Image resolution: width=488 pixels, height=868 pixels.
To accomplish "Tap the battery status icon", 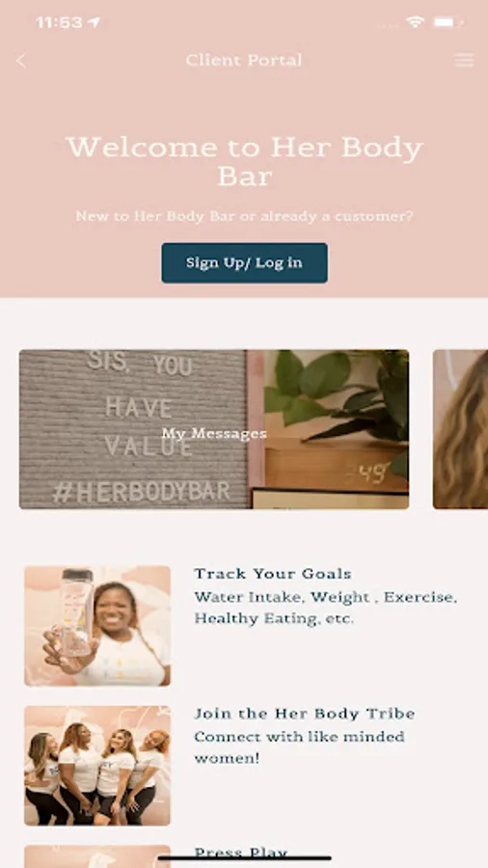I will point(447,22).
